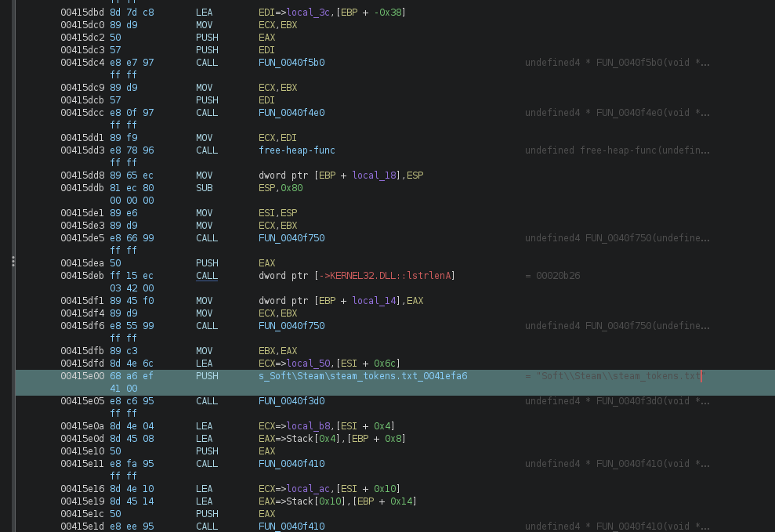The width and height of the screenshot is (775, 532).
Task: Open the free-heap-func function reference
Action: pos(296,150)
